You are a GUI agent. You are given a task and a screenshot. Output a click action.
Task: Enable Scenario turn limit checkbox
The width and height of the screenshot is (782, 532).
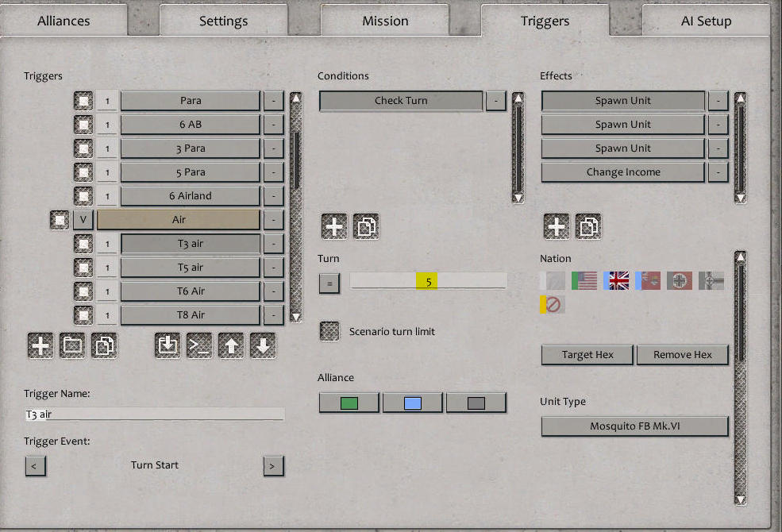329,331
